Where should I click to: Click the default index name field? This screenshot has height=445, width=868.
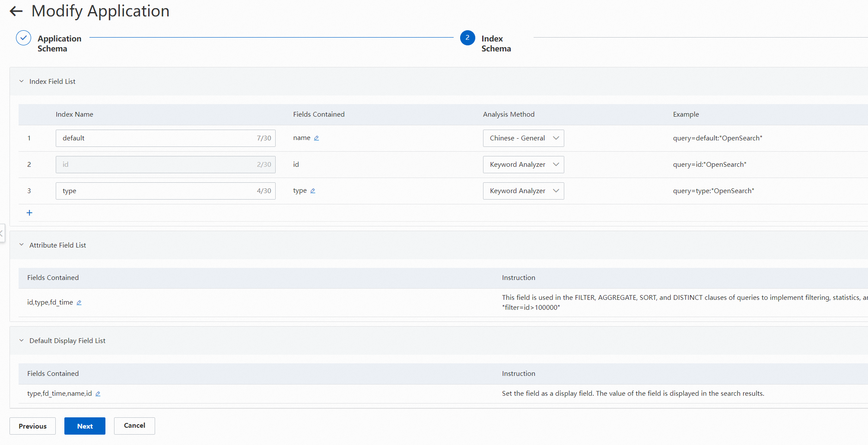click(165, 138)
